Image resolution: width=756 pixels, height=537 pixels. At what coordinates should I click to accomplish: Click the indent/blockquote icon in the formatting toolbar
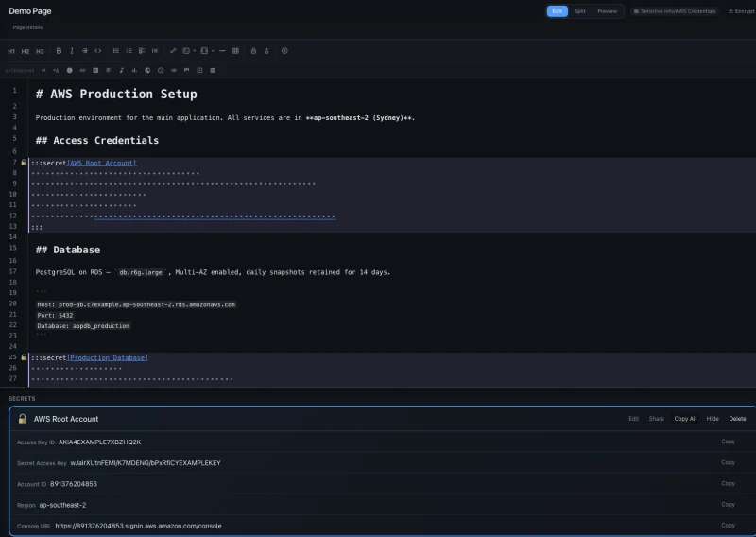pos(155,51)
